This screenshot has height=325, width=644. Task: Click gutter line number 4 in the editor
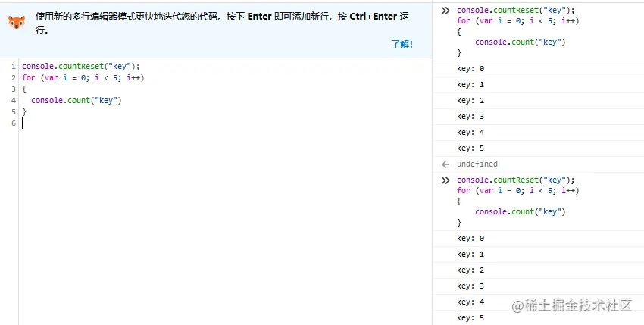(x=14, y=100)
